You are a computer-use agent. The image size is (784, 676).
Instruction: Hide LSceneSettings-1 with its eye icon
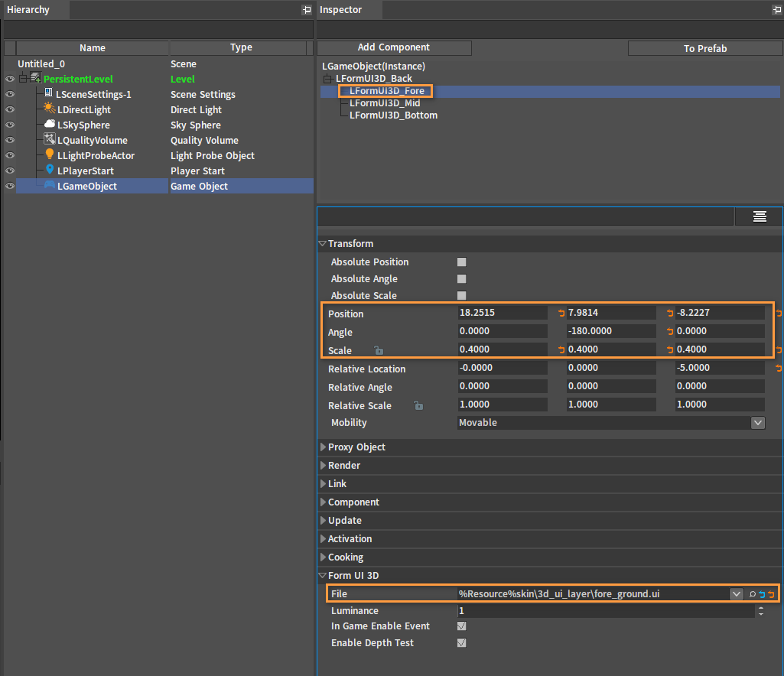[9, 94]
